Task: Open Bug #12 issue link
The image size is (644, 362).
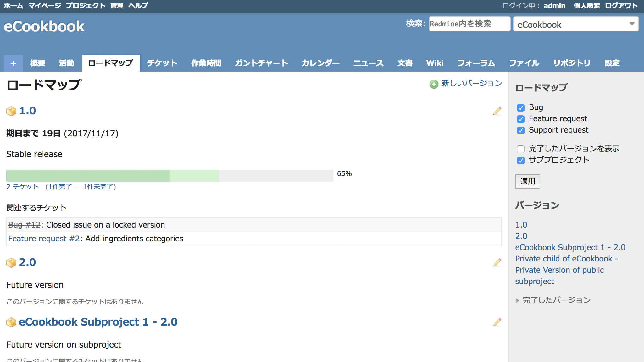Action: (x=24, y=225)
